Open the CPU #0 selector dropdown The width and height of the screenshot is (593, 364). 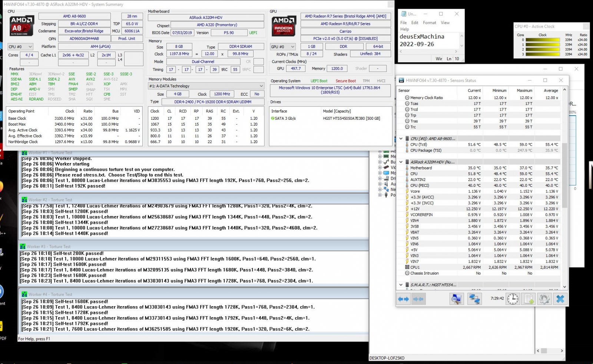(20, 47)
